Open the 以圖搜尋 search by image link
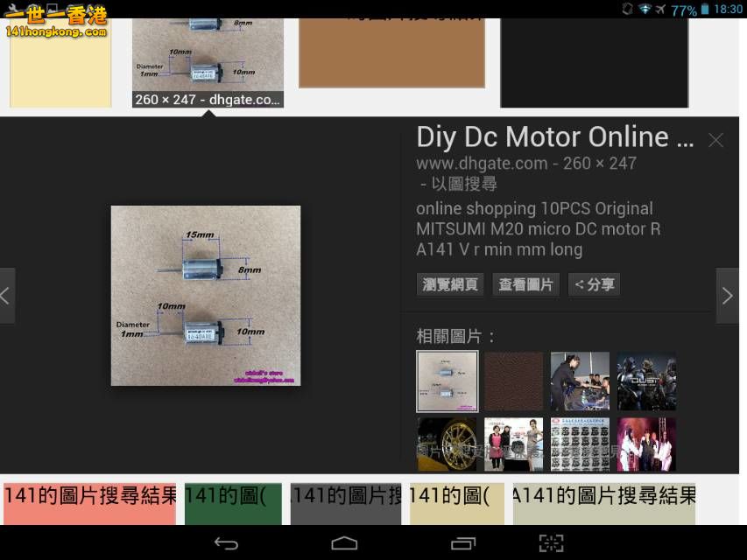The image size is (747, 560). tap(463, 184)
